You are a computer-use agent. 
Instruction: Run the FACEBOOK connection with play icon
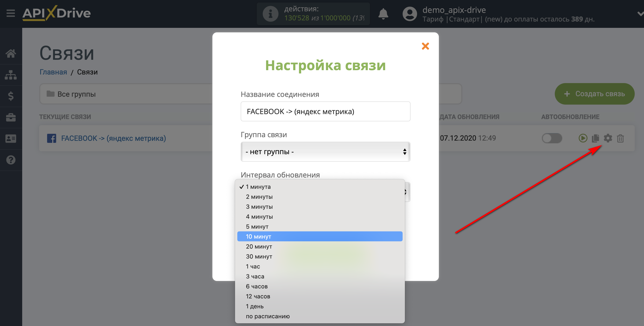[x=583, y=138]
